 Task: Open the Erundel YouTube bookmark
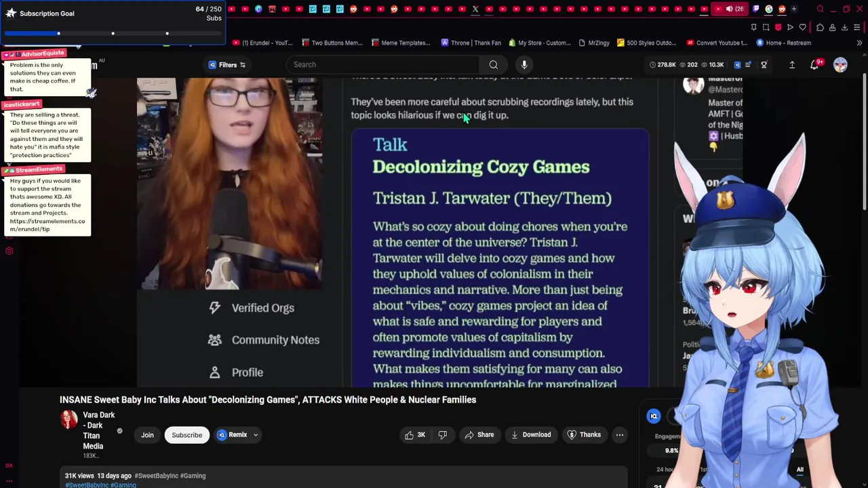pos(262,43)
